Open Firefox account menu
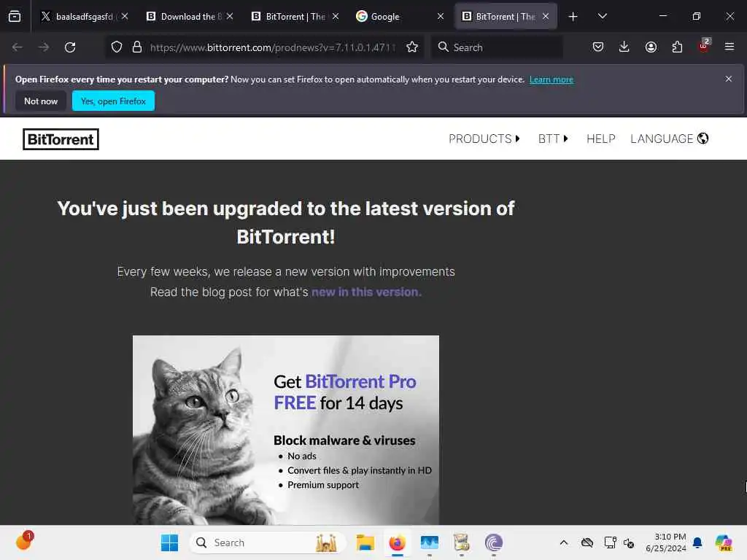 point(651,47)
